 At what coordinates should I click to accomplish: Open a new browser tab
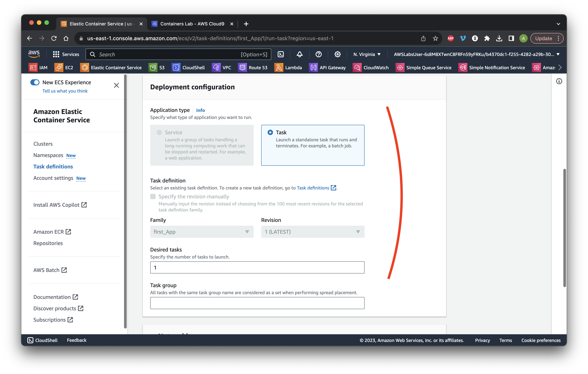pyautogui.click(x=246, y=24)
